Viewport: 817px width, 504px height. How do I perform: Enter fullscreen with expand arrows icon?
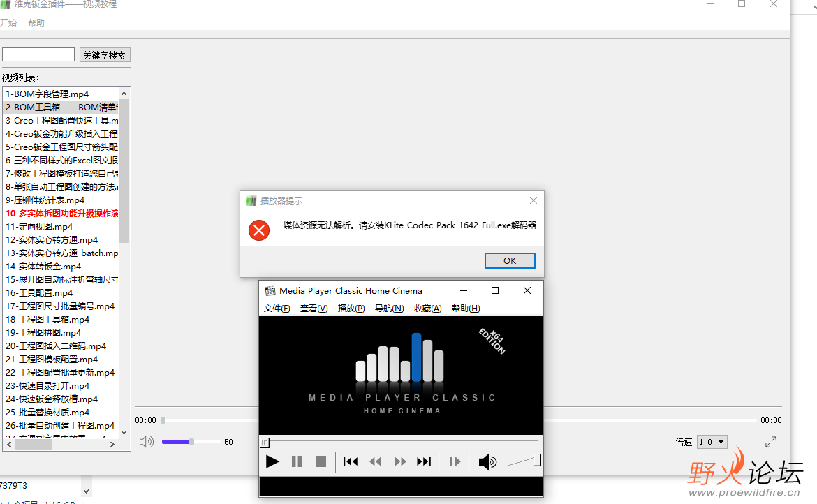[x=771, y=442]
